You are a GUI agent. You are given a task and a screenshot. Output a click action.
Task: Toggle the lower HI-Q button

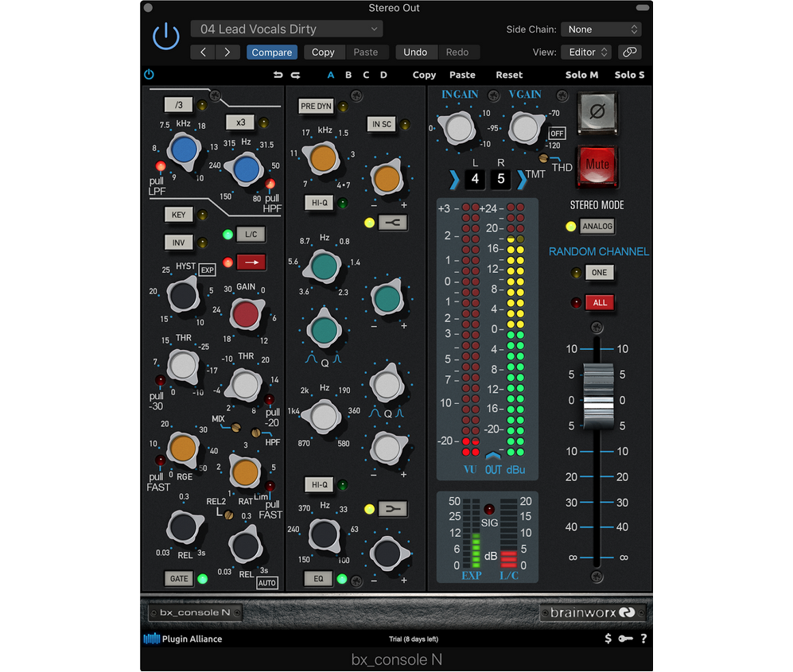point(319,484)
